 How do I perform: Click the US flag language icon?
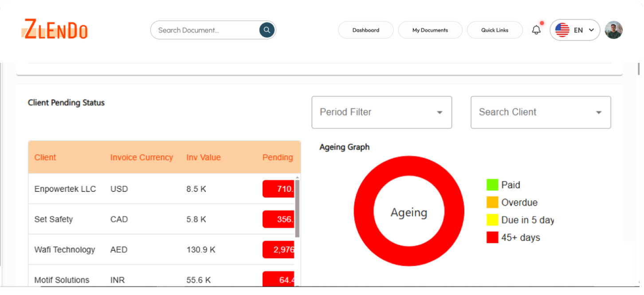click(x=562, y=30)
